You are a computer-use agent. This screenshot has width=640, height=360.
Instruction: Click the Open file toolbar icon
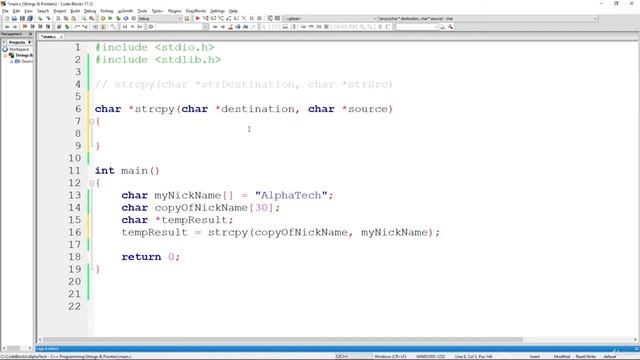pos(14,18)
